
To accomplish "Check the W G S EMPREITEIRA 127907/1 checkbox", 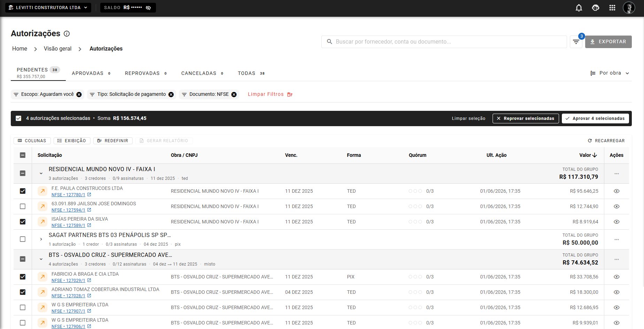I will [x=23, y=307].
